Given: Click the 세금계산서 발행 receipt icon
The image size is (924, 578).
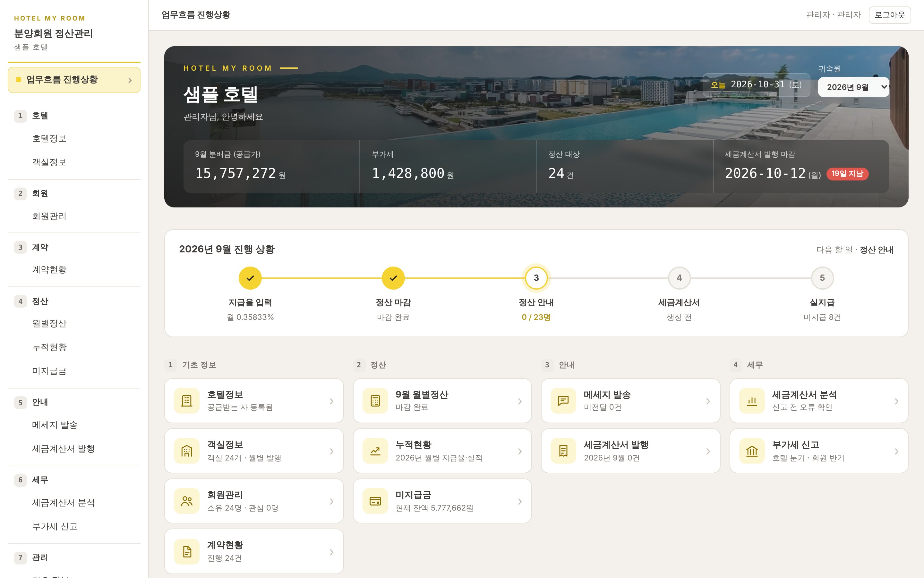Looking at the screenshot, I should pyautogui.click(x=563, y=451).
